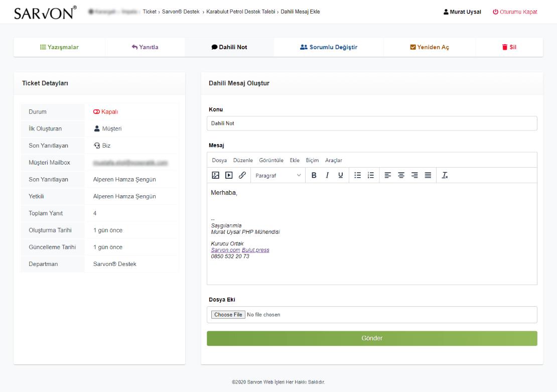Click the Konu subject input field
Image resolution: width=557 pixels, height=392 pixels.
click(372, 123)
